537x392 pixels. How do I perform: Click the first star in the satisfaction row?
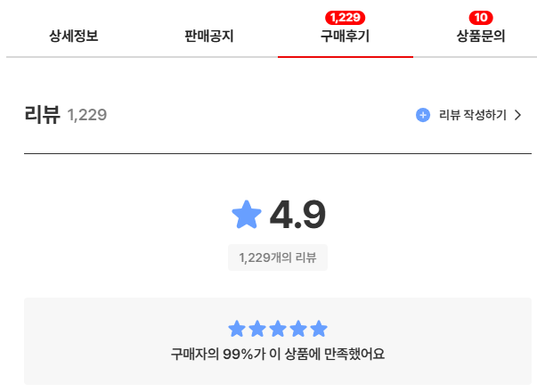pyautogui.click(x=237, y=329)
